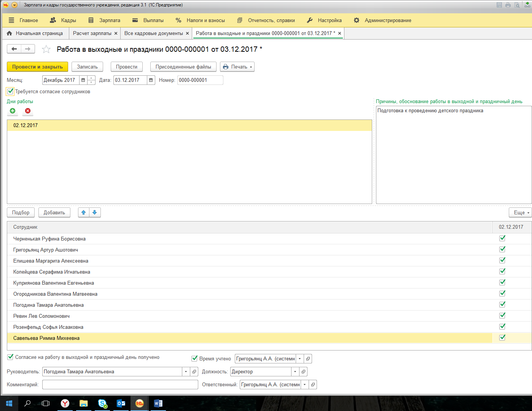The height and width of the screenshot is (411, 532).
Task: Move employee row down
Action: click(x=95, y=212)
